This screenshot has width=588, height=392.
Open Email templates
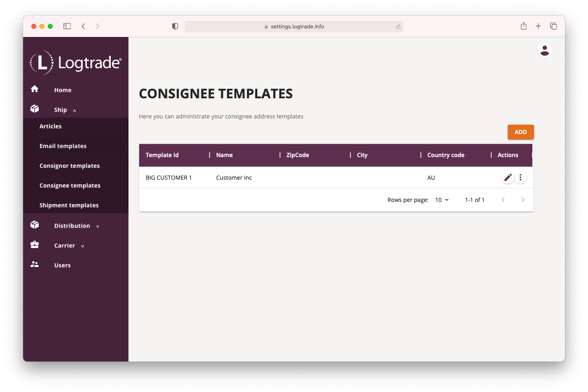(x=63, y=146)
